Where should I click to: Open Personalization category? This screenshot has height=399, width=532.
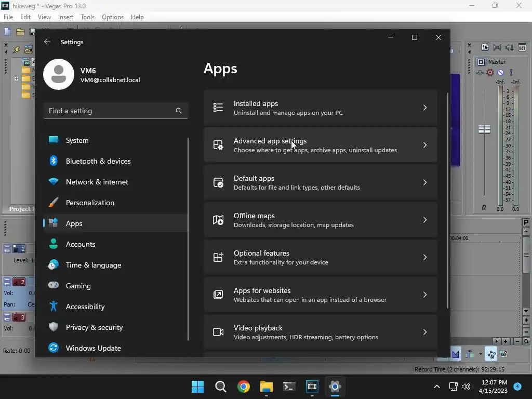pos(115,203)
